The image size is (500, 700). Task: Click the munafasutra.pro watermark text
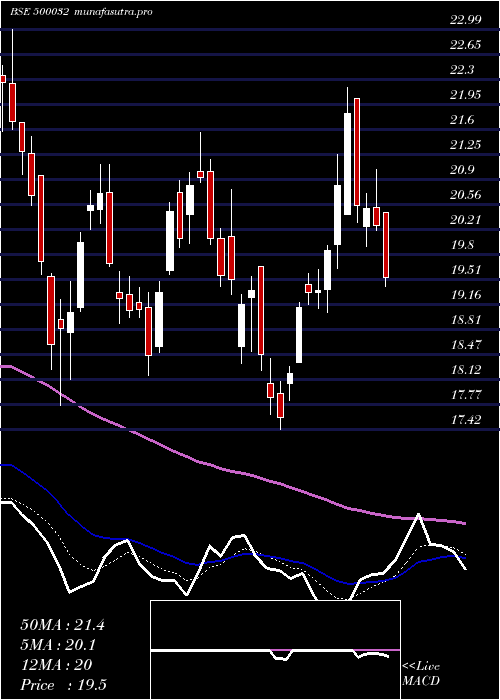pos(112,12)
